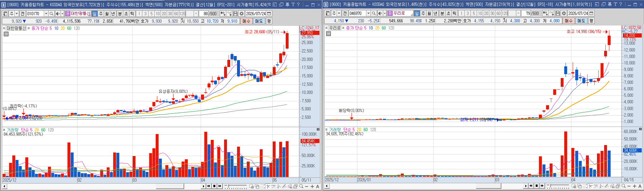Screen dimensions: 644x191
Task: Toggle sidebar panel icon in left window
Action: pyautogui.click(x=5, y=14)
